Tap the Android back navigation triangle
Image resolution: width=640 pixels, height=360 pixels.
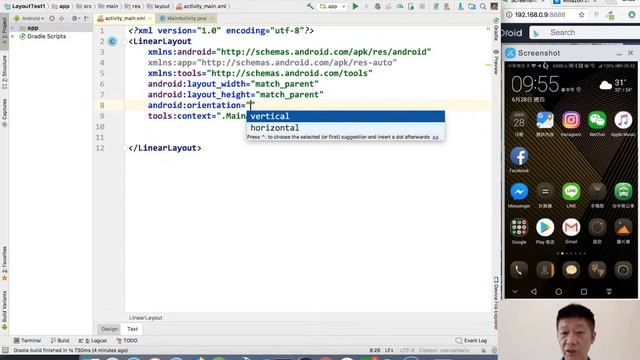coord(533,291)
